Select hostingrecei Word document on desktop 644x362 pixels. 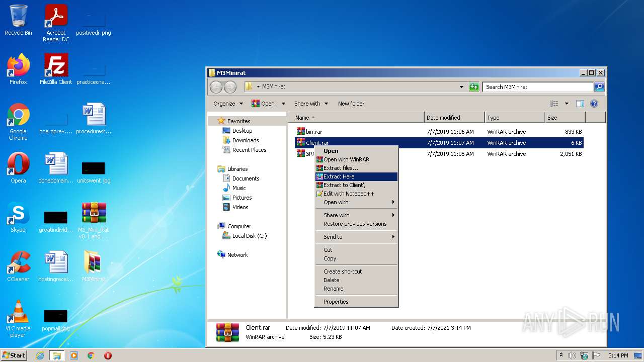coord(56,266)
